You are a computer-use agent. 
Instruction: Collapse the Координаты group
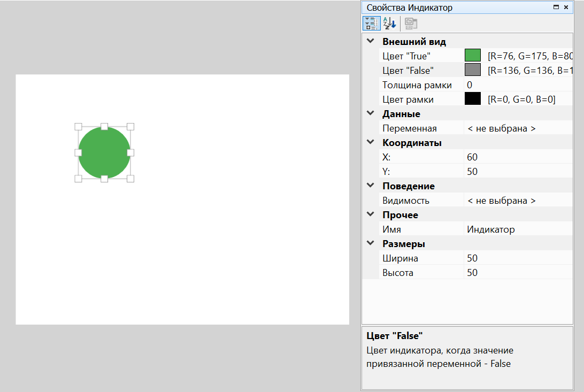[370, 142]
